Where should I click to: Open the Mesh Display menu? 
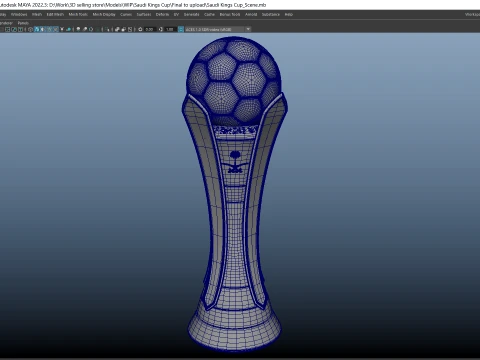(104, 14)
